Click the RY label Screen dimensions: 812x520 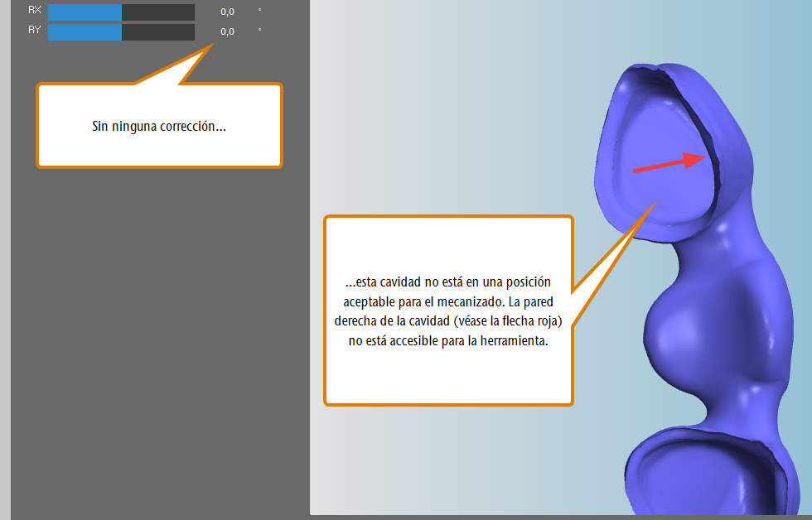[34, 30]
